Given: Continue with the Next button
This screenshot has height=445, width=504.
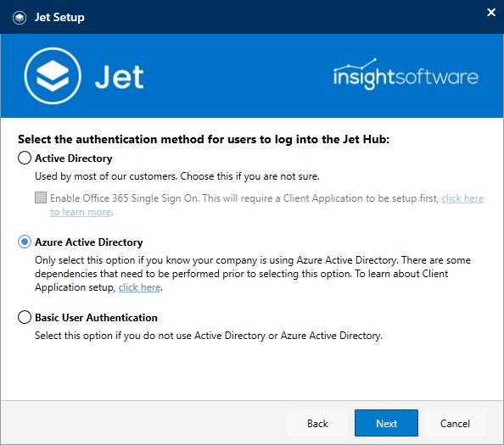Looking at the screenshot, I should pyautogui.click(x=386, y=423).
